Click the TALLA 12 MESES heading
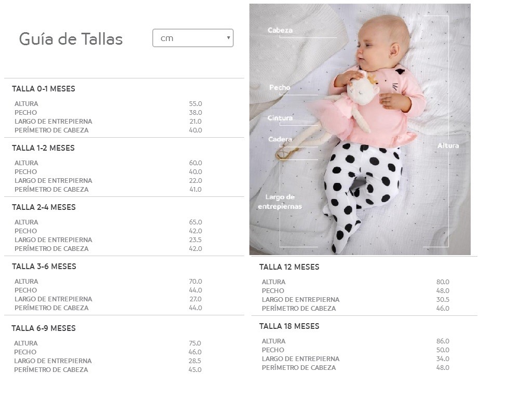Viewport: 532px width, 399px height. click(289, 267)
